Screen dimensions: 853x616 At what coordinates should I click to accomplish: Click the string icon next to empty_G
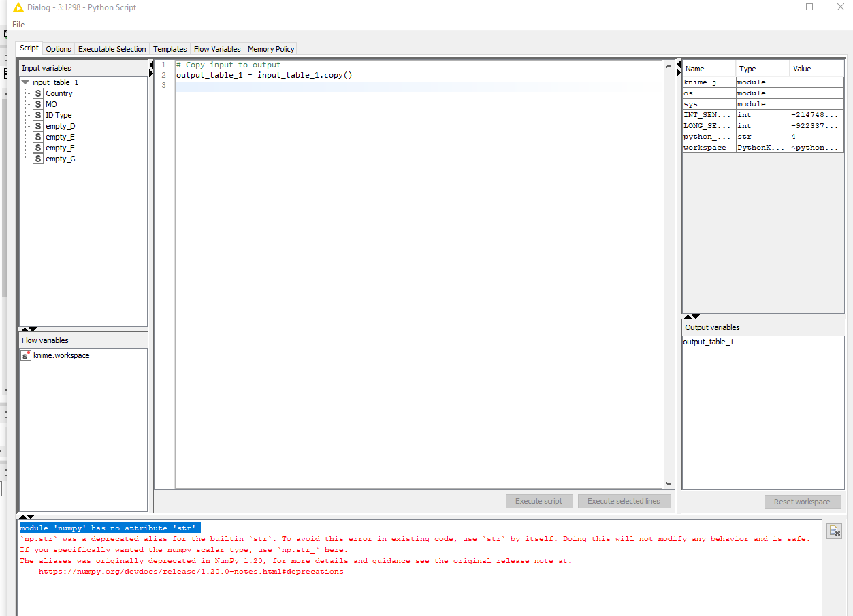coord(38,159)
